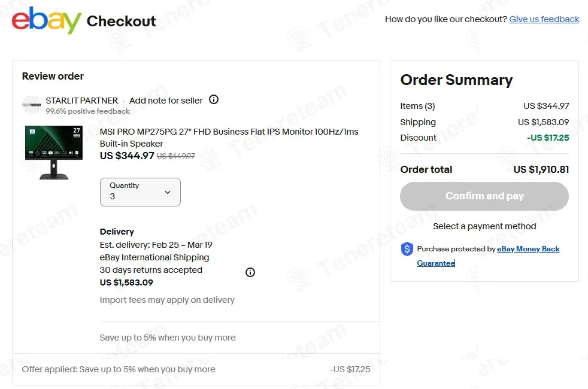Image resolution: width=588 pixels, height=389 pixels.
Task: Click Select a payment method text
Action: (x=484, y=226)
